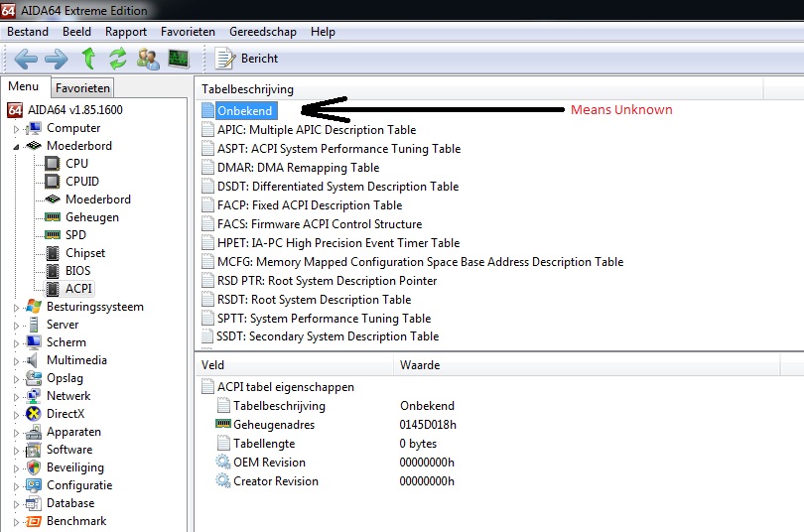Select MCFG: Memory Mapped Configuration row
Screen dimensions: 804x532
(421, 262)
